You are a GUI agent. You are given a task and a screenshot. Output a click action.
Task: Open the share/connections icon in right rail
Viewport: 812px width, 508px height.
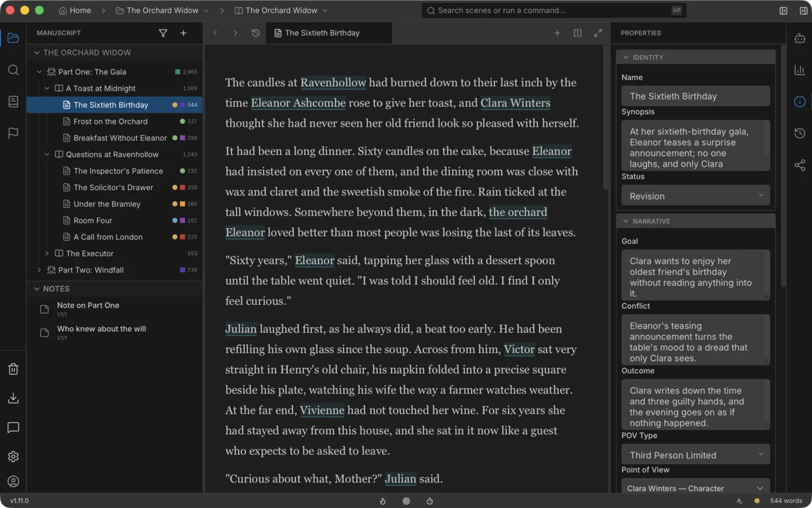coord(800,165)
